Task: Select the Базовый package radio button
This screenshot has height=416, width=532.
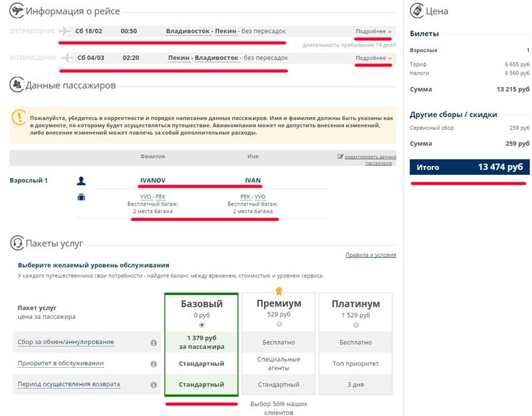Action: pos(201,325)
